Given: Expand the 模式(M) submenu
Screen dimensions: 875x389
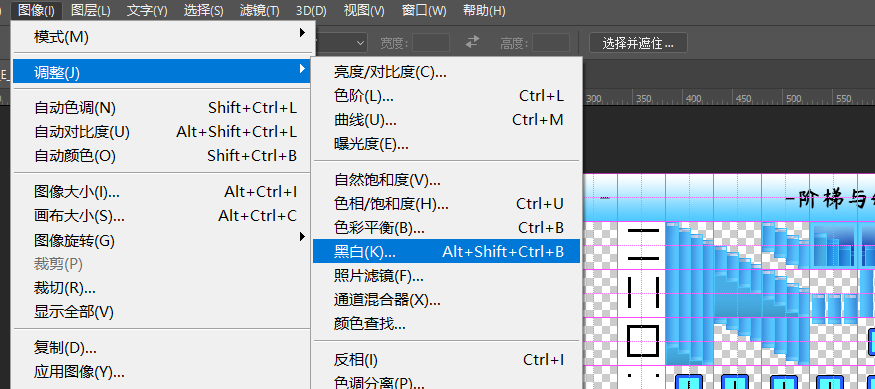Looking at the screenshot, I should [163, 37].
